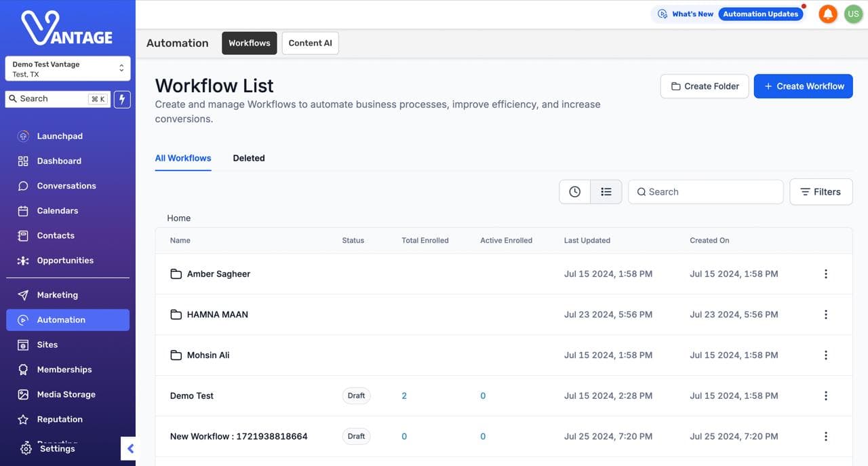
Task: Select the All Workflows tab
Action: point(183,158)
